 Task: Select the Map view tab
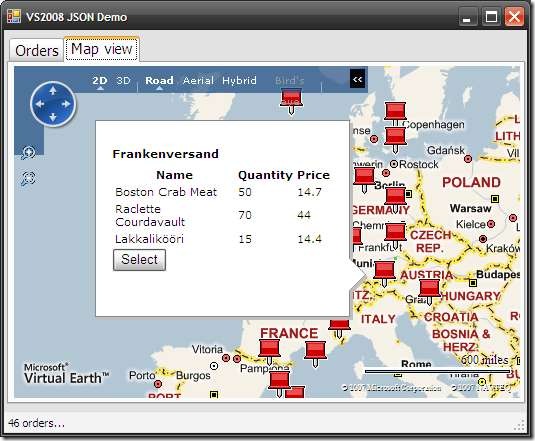coord(102,49)
